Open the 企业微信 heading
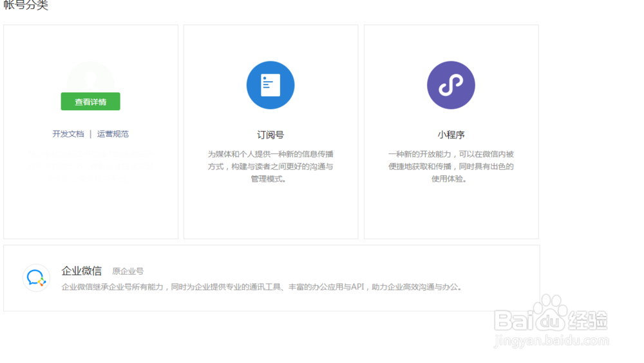The height and width of the screenshot is (363, 644). [81, 271]
